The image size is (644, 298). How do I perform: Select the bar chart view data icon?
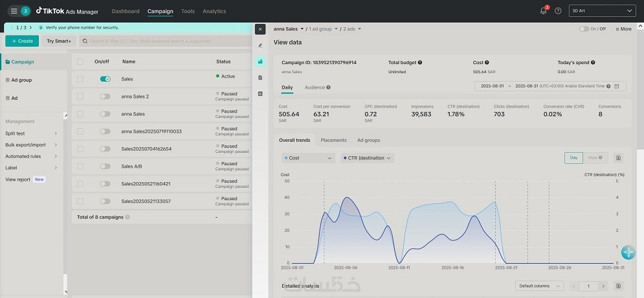(260, 62)
